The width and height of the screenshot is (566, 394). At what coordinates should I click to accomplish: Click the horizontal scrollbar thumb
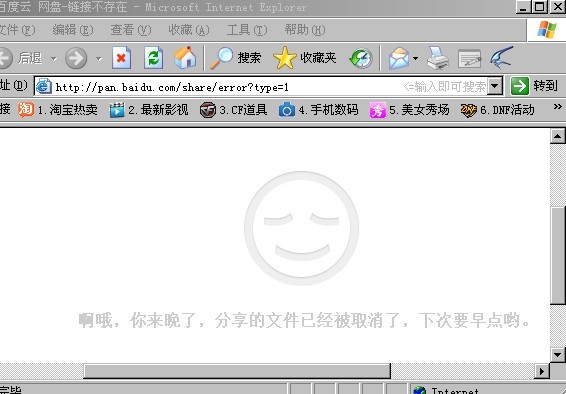click(237, 371)
